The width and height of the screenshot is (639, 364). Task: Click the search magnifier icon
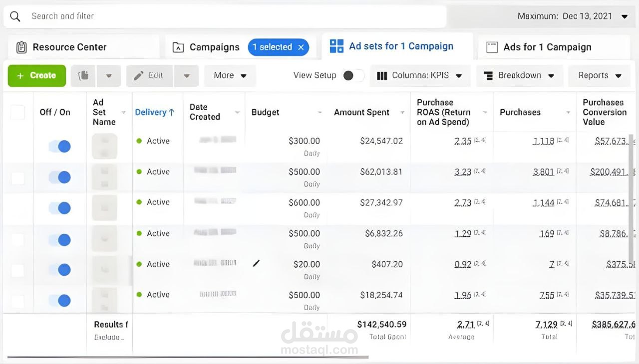15,16
